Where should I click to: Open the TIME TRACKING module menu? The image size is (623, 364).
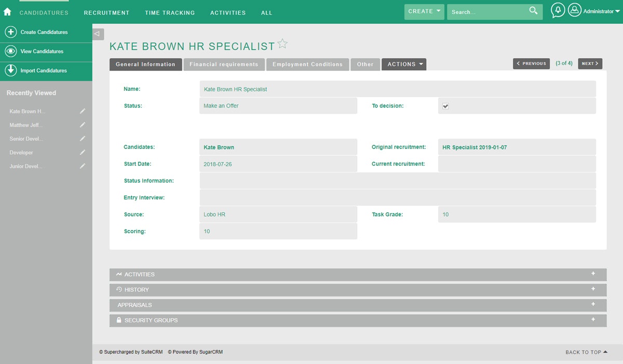(170, 13)
